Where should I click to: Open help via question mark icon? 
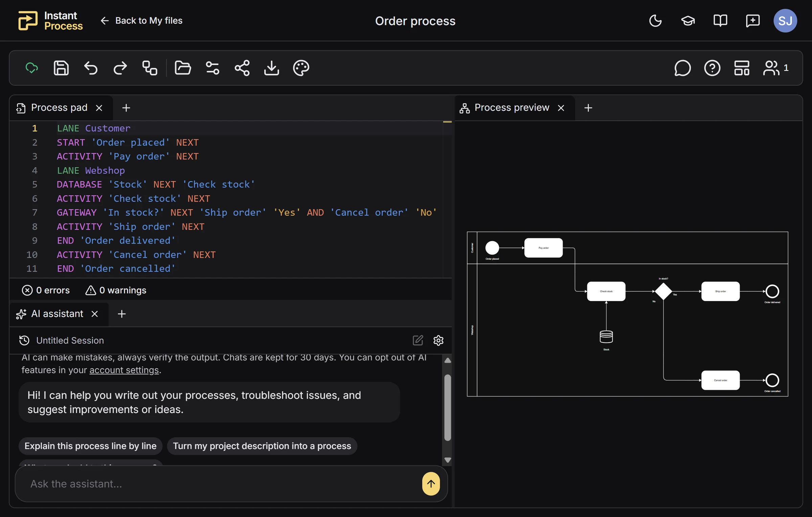click(x=712, y=68)
